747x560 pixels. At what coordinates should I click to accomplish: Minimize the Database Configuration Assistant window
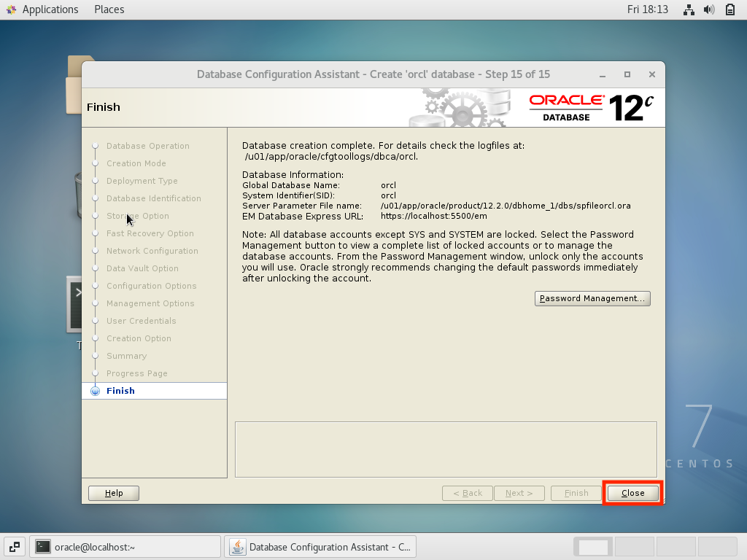(x=603, y=75)
